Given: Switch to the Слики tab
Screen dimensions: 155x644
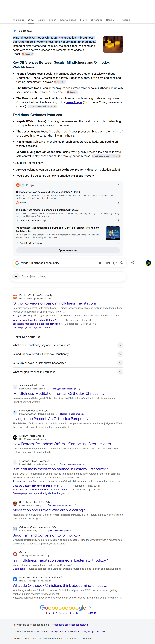Looking at the screenshot, I should coord(41,20).
